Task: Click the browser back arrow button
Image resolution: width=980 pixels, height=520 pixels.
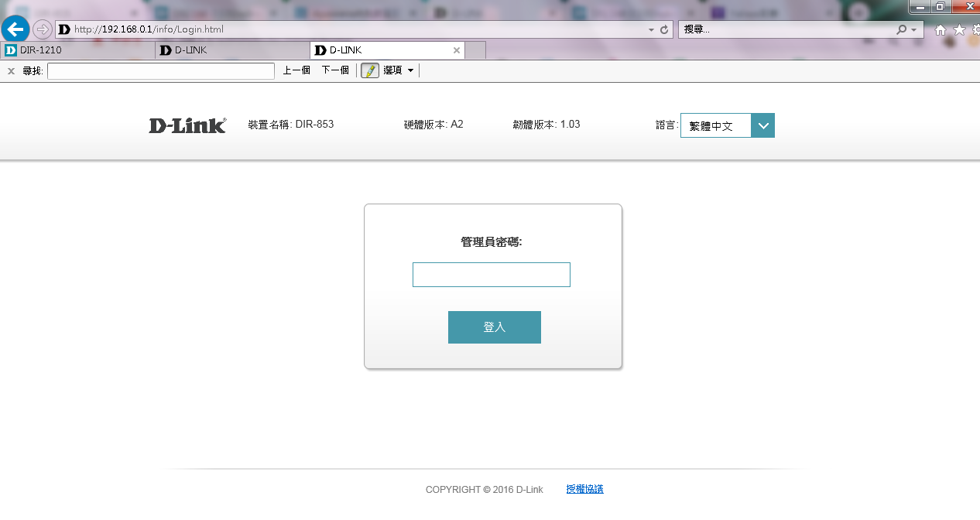Action: click(x=15, y=29)
